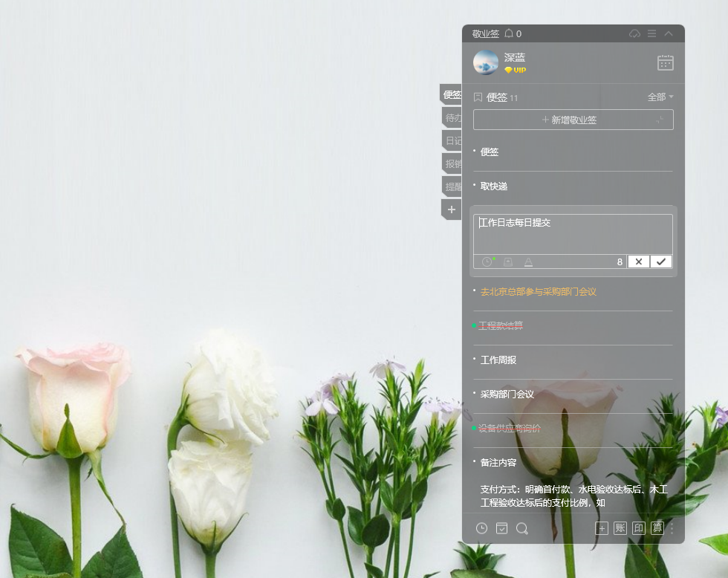Toggle the green completion dot on 工程款结算
This screenshot has height=578, width=728.
(474, 325)
